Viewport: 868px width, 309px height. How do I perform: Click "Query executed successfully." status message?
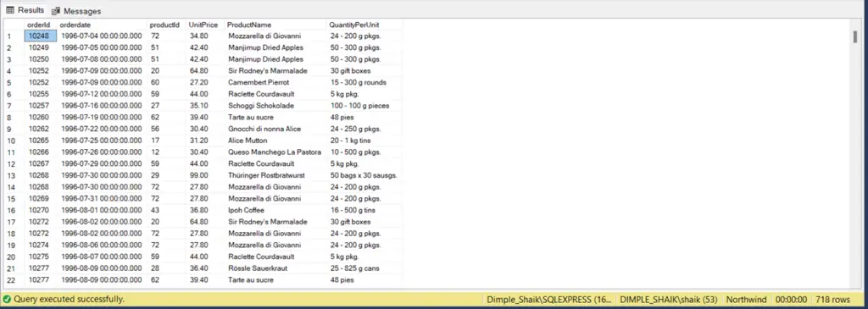point(70,299)
